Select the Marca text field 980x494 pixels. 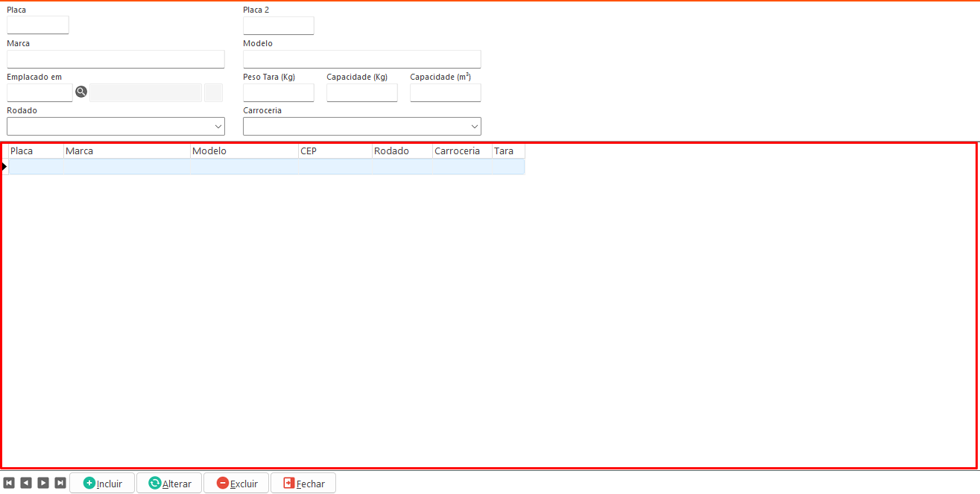click(116, 59)
